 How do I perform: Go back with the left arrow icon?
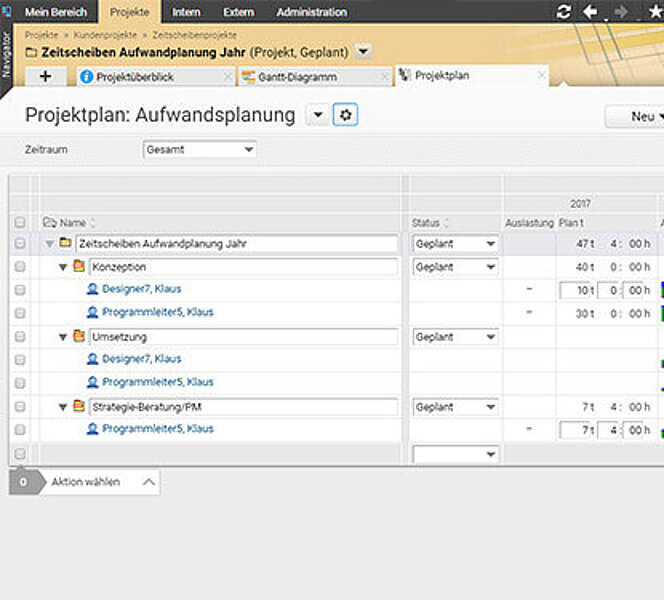pos(590,11)
